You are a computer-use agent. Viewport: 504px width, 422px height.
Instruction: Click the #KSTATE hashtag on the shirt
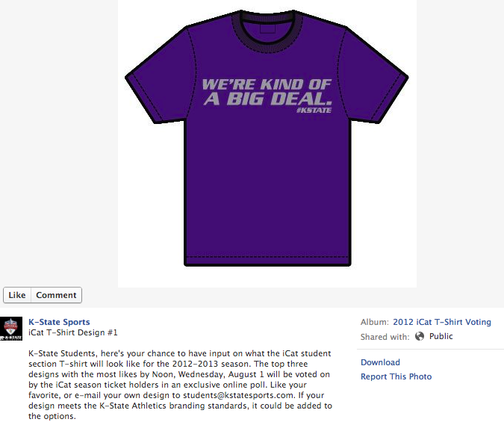314,111
